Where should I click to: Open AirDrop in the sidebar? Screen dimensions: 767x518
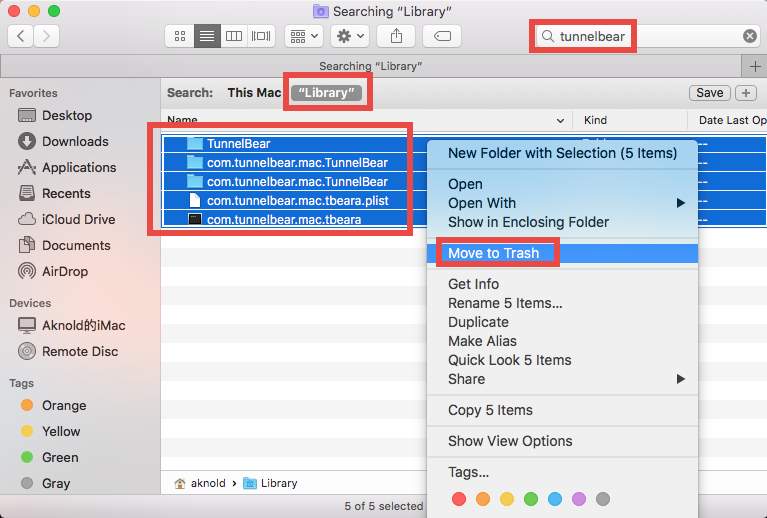53,271
